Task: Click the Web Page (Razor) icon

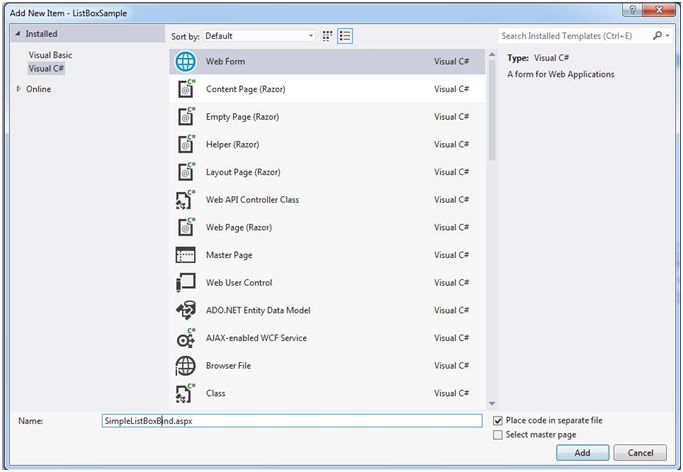Action: [x=186, y=227]
